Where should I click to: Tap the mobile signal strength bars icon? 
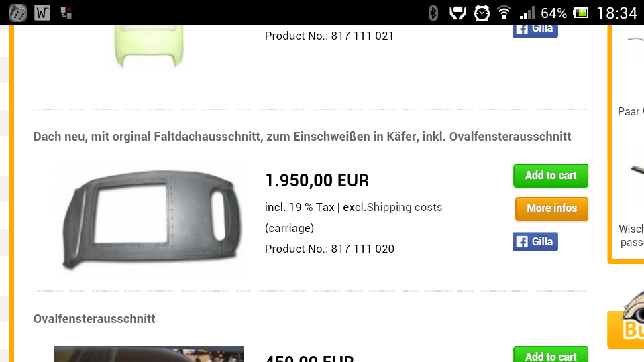527,13
